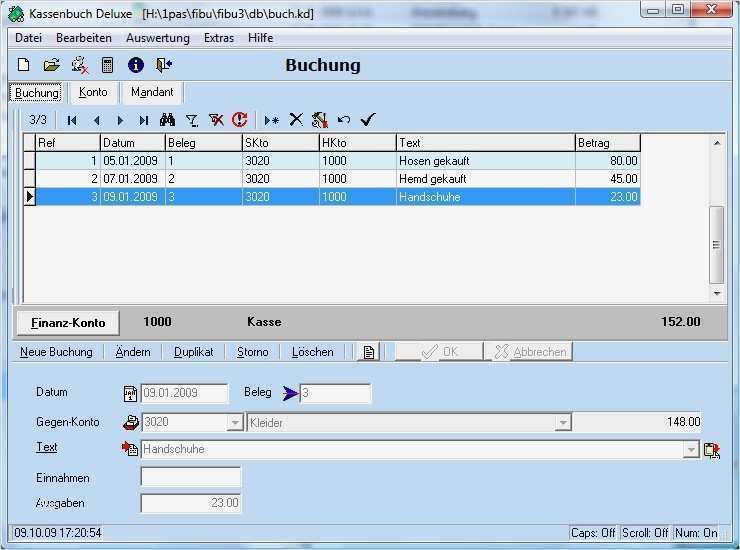Expand the Kleider account name dropdown
This screenshot has width=740, height=550.
coord(563,423)
